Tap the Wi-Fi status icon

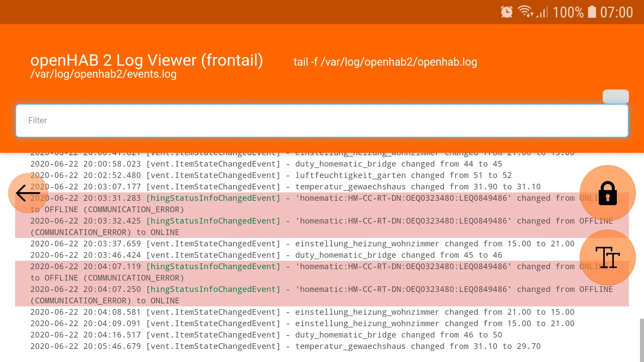point(525,12)
